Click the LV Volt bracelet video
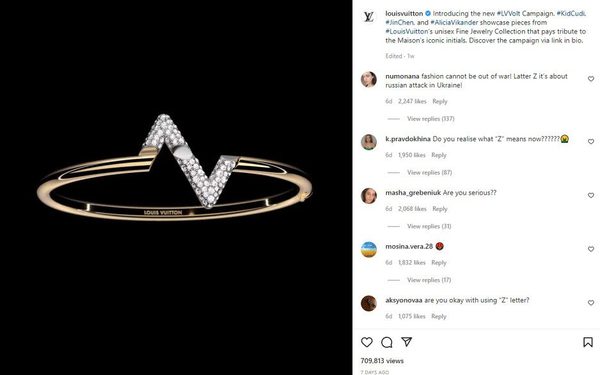The width and height of the screenshot is (600, 375). [176, 188]
